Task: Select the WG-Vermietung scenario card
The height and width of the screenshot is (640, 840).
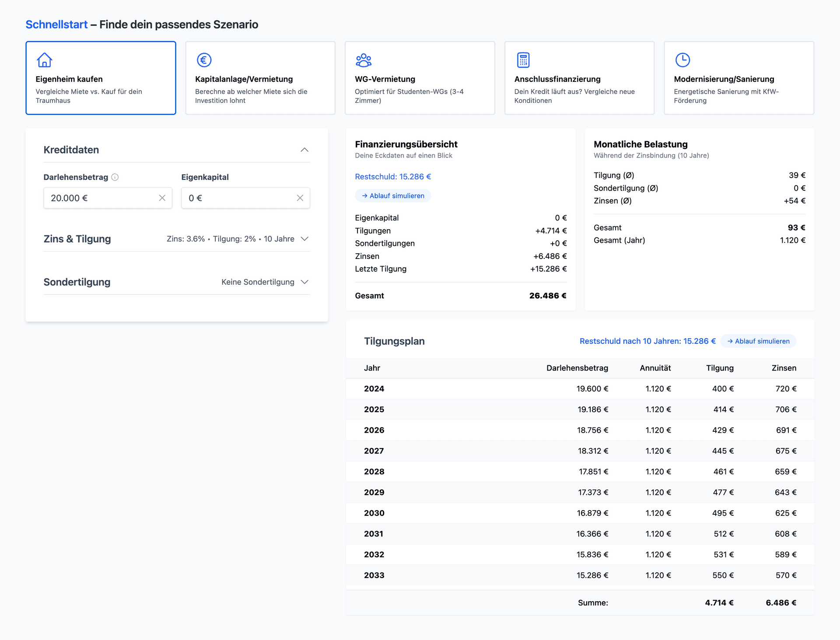Action: click(x=420, y=78)
